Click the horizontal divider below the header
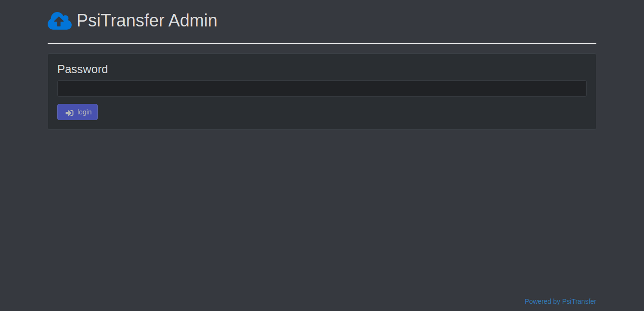 click(322, 43)
